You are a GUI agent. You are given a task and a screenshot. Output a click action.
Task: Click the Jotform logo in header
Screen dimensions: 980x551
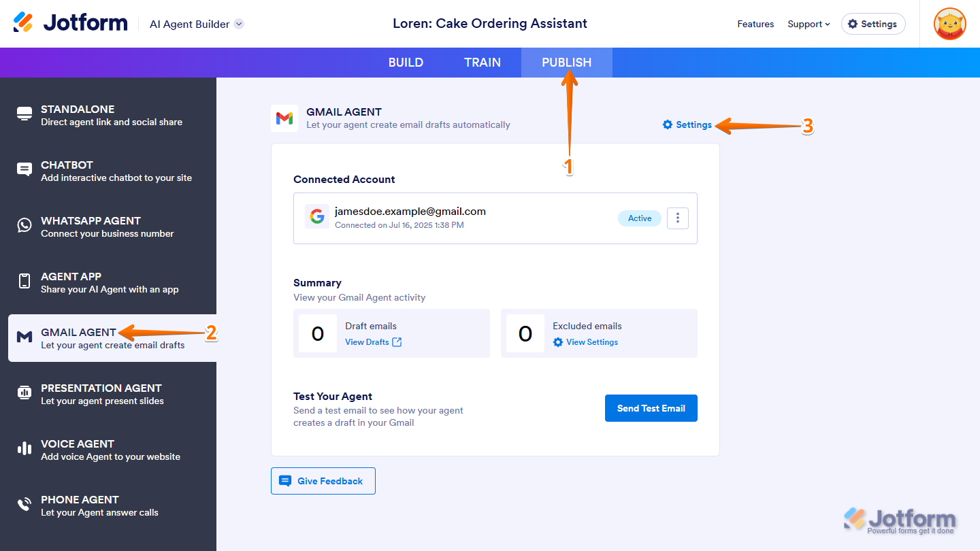point(71,23)
